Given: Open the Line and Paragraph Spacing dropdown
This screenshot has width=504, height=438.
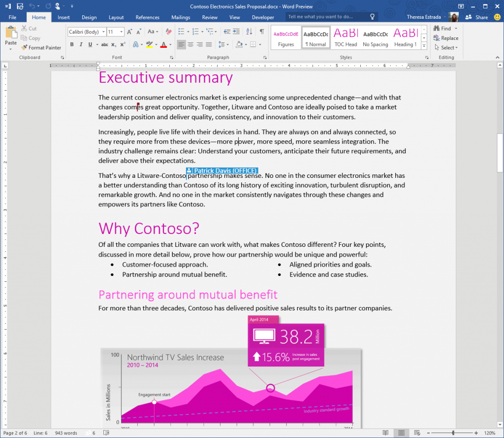Looking at the screenshot, I should click(x=223, y=44).
